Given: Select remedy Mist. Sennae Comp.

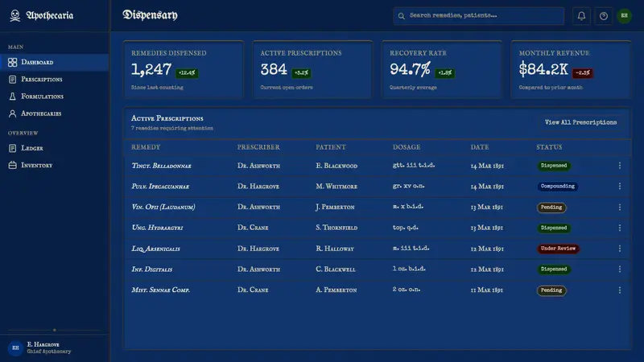Looking at the screenshot, I should click(160, 290).
